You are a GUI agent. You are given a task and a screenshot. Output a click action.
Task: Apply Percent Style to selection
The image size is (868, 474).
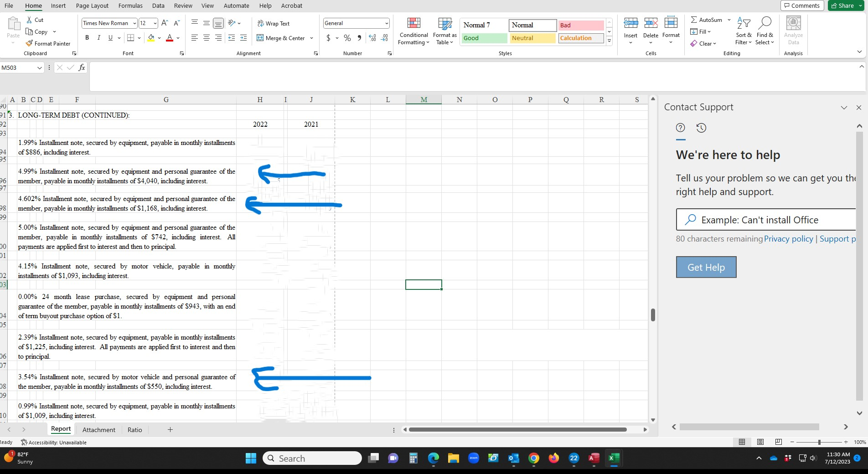pos(347,38)
